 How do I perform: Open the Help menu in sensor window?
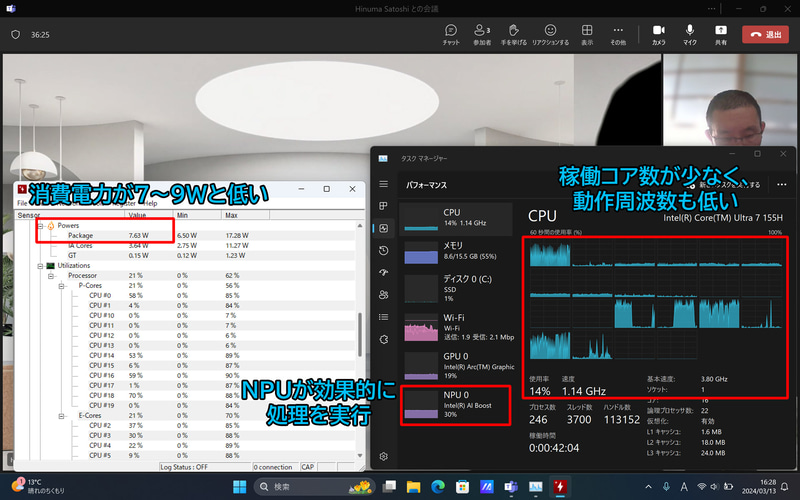(x=150, y=203)
